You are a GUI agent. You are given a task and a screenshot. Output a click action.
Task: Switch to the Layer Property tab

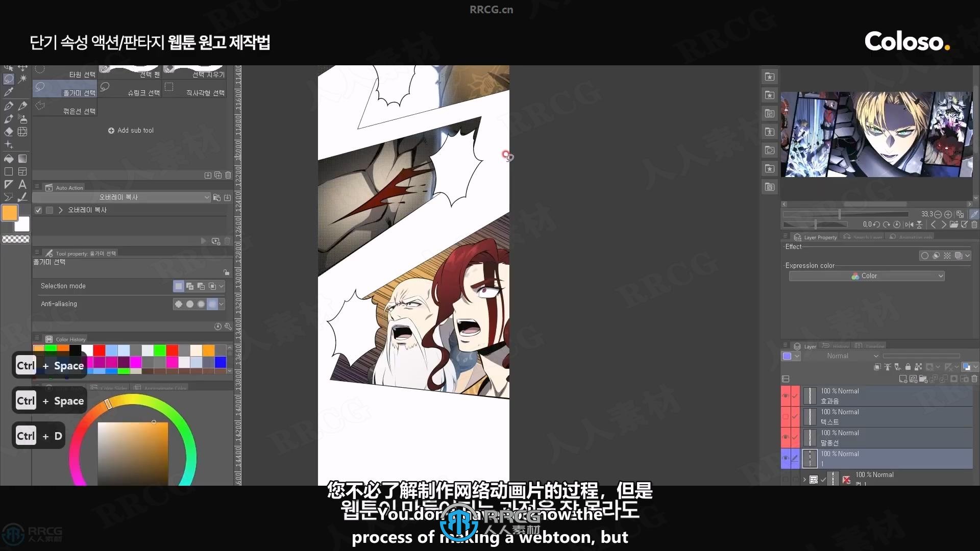click(816, 237)
